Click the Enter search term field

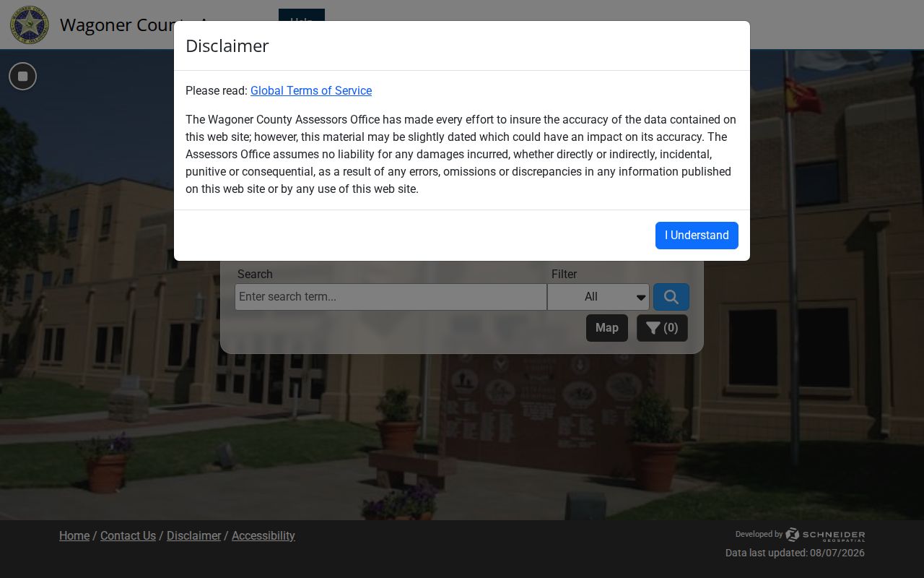pos(391,297)
